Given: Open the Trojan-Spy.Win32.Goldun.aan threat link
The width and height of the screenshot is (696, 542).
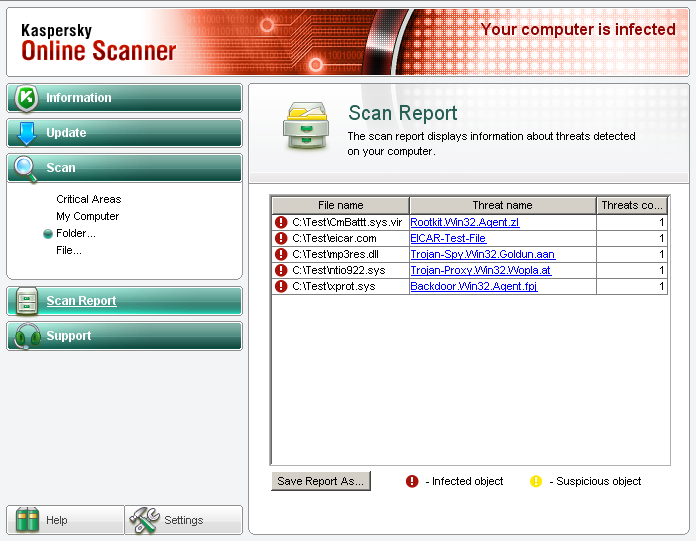Looking at the screenshot, I should point(482,255).
